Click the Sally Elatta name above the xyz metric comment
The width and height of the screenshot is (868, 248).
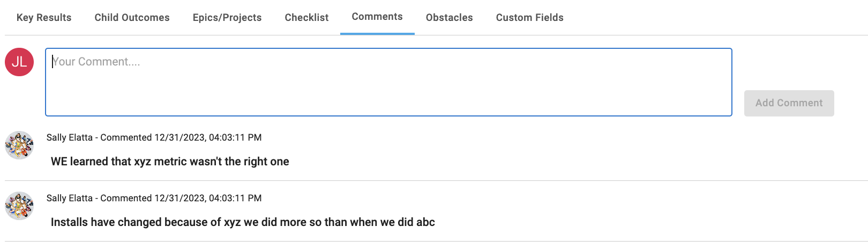tap(70, 137)
